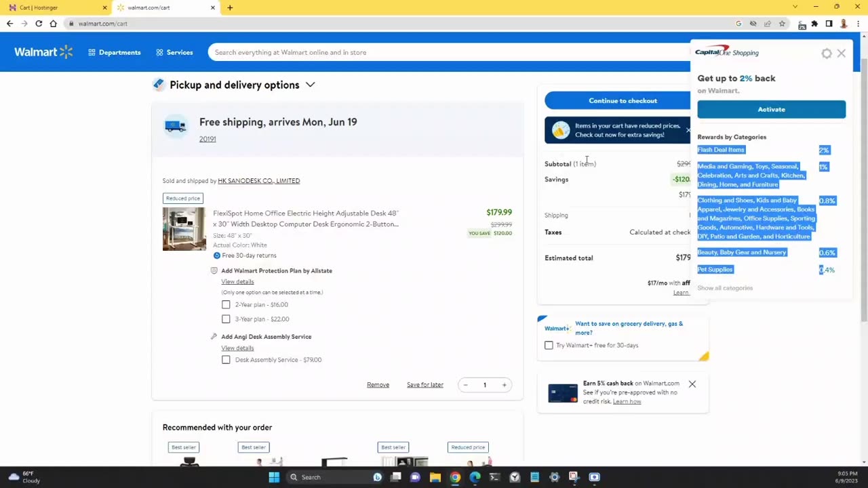Check Try Walmart+ free for 30-days
The image size is (868, 488).
click(x=549, y=346)
